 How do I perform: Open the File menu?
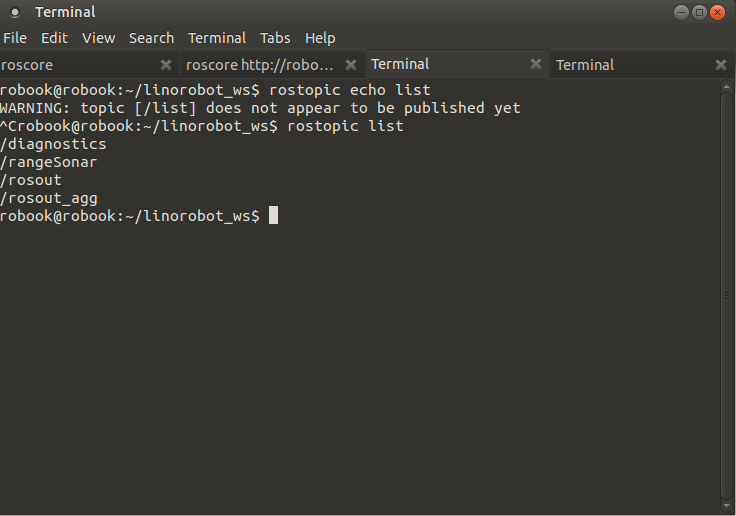click(15, 38)
